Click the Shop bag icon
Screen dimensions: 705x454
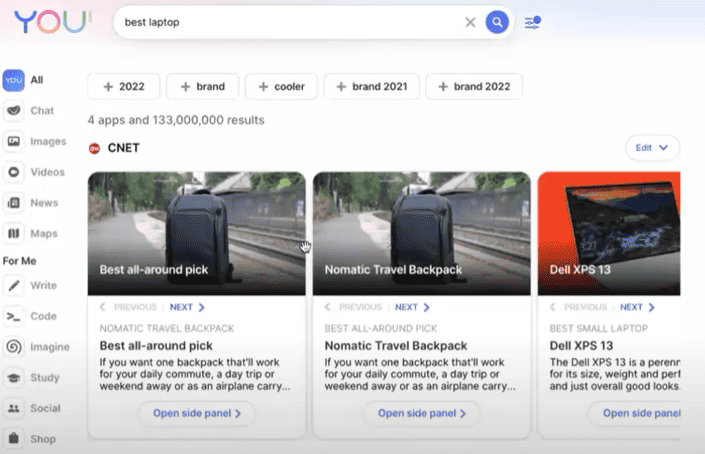click(14, 438)
